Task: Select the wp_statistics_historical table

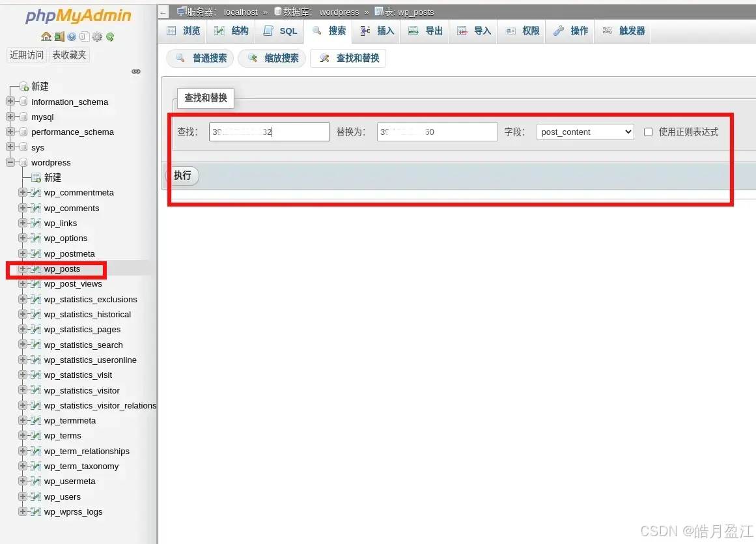Action: point(87,314)
